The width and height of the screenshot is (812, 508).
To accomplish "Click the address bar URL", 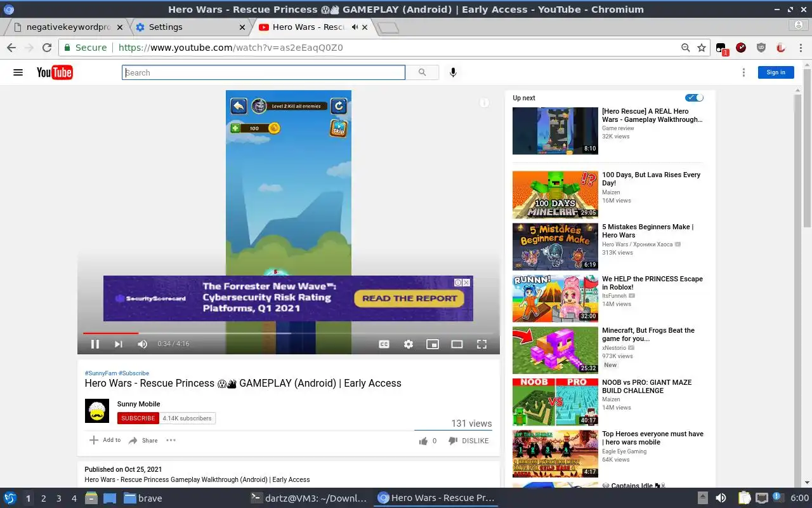I will click(231, 48).
